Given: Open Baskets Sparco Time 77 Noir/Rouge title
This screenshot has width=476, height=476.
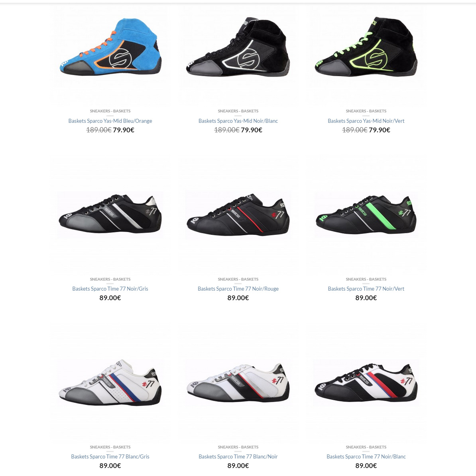Looking at the screenshot, I should [x=238, y=289].
